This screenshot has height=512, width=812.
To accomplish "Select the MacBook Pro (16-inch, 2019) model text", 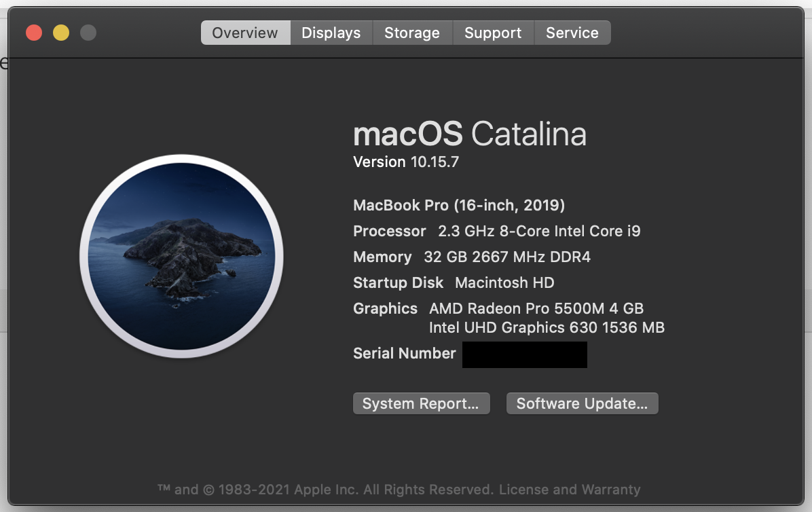I will coord(459,205).
